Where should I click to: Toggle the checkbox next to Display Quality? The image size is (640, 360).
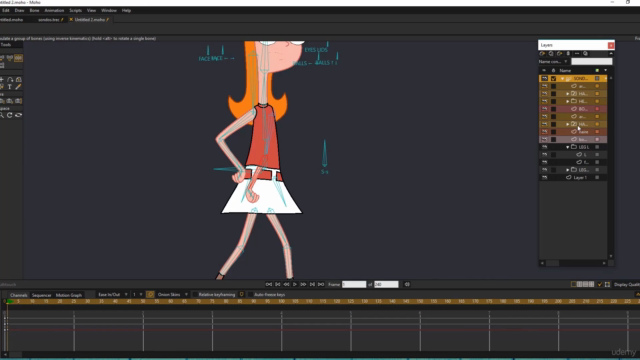point(600,284)
